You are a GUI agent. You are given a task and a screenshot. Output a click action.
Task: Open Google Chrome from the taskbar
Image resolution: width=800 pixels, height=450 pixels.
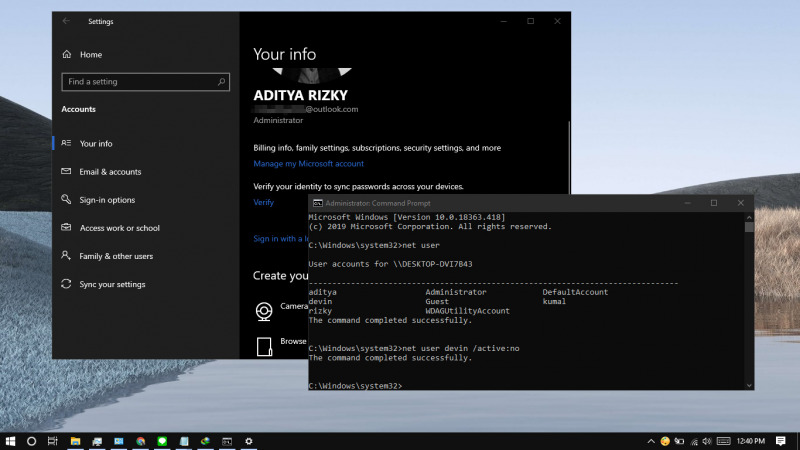[x=140, y=441]
